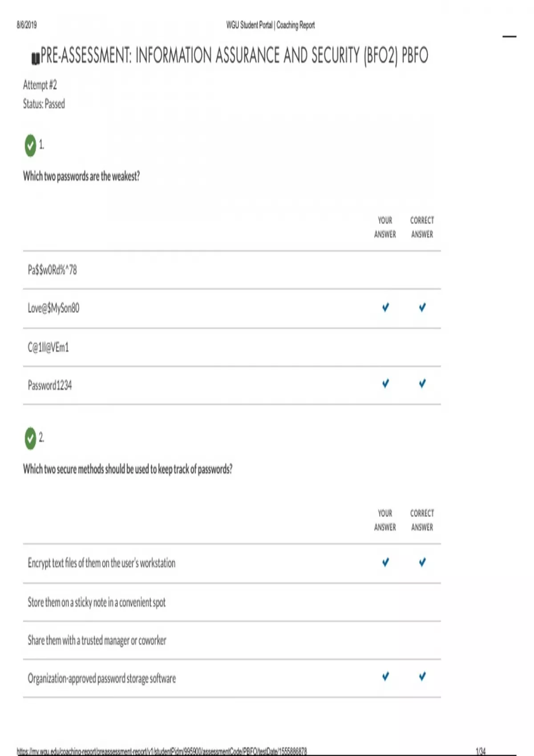Click the green checkmark icon beside question 1
534x756 pixels.
(x=30, y=145)
